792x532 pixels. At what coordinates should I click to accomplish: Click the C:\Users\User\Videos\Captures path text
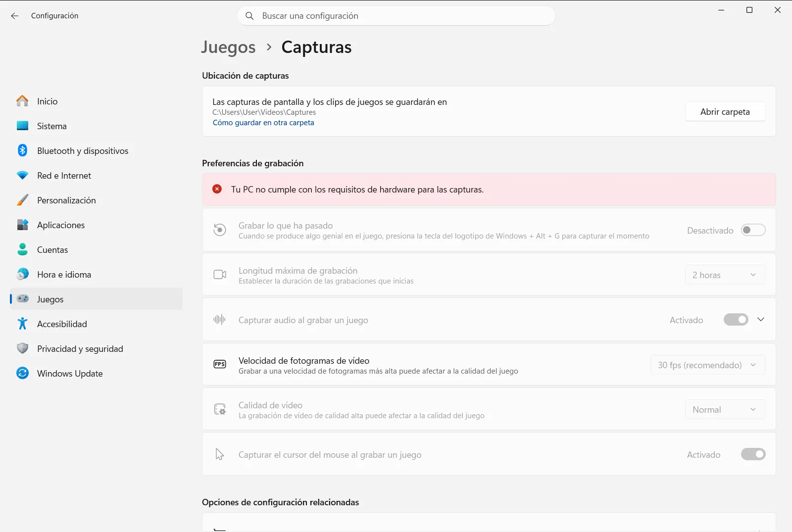point(264,112)
